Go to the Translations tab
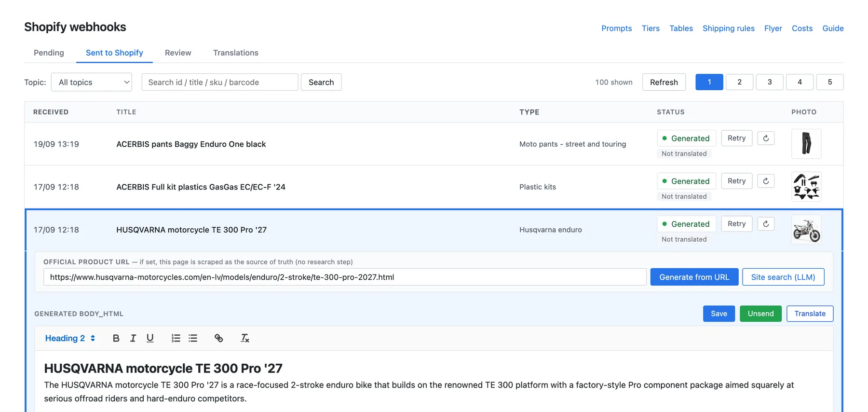The height and width of the screenshot is (412, 868). click(x=236, y=53)
